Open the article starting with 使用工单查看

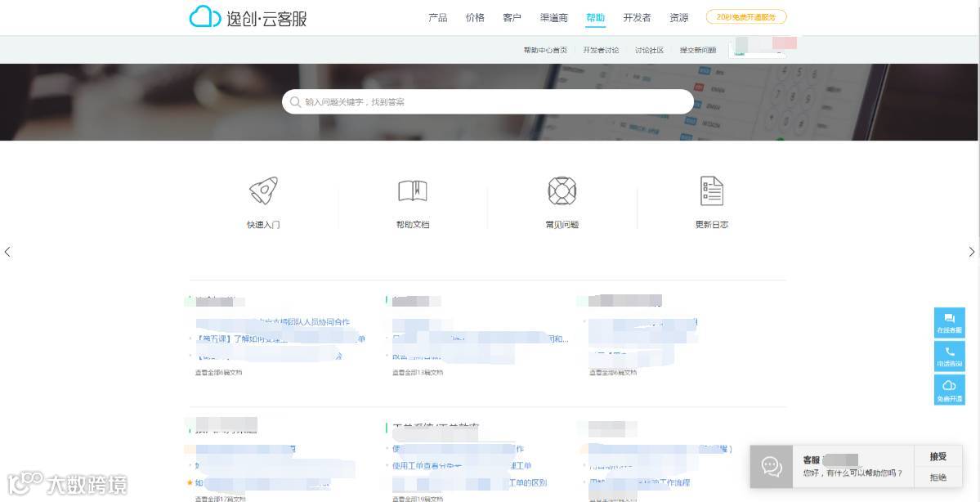pyautogui.click(x=462, y=466)
